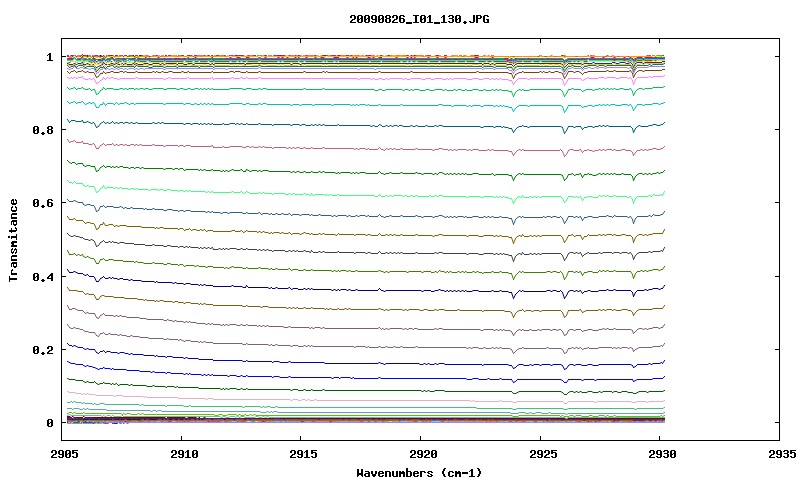Click the x-axis tick label 2910
The width and height of the screenshot is (800, 480).
[x=184, y=454]
